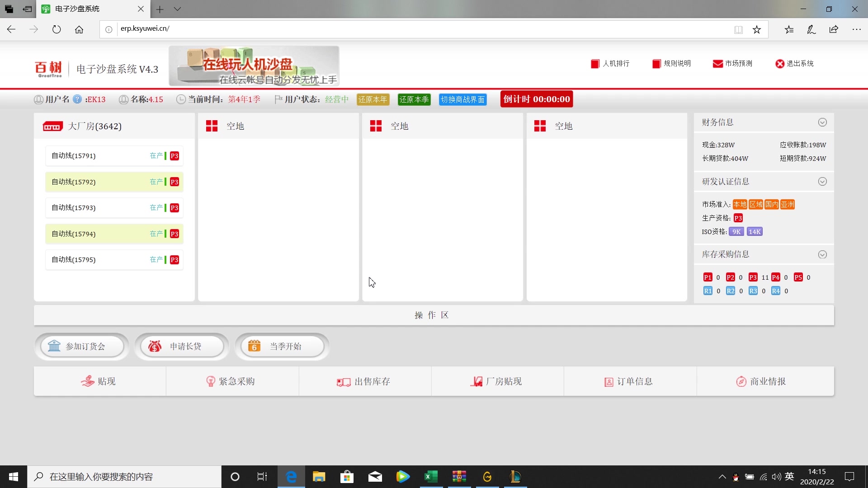
Task: Open Excel from the taskbar
Action: (431, 476)
